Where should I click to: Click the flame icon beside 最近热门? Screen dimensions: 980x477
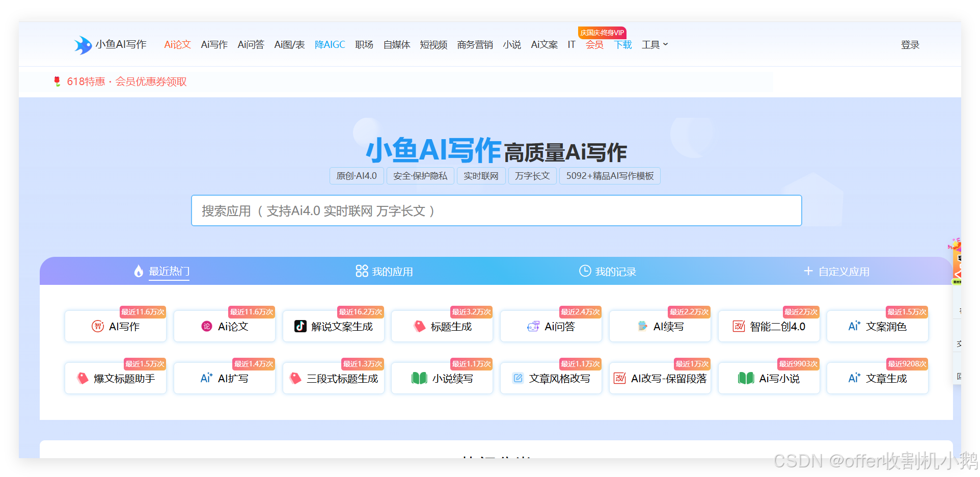tap(139, 271)
